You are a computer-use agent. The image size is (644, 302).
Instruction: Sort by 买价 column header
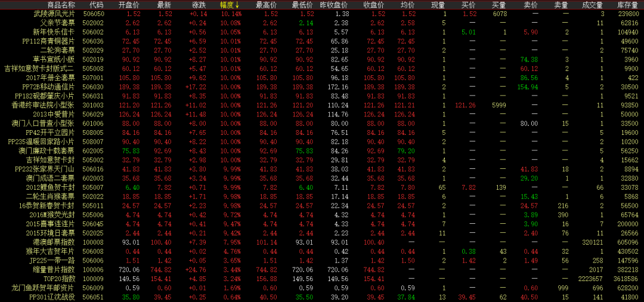point(469,5)
